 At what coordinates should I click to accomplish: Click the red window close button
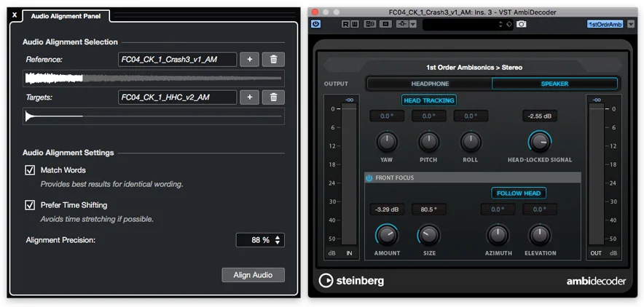(x=315, y=12)
